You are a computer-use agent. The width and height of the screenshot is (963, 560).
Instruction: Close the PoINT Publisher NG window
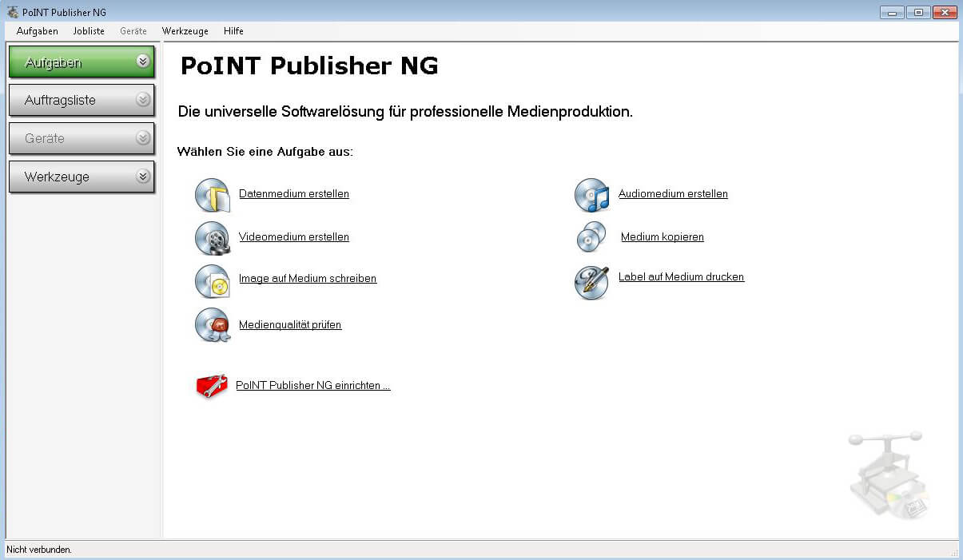coord(945,12)
